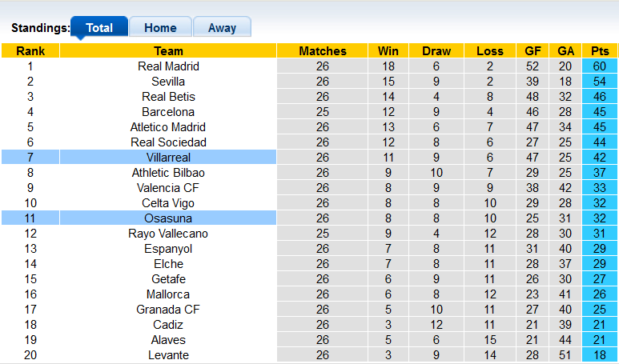Click Levante in the last row
This screenshot has width=619, height=364.
(168, 355)
